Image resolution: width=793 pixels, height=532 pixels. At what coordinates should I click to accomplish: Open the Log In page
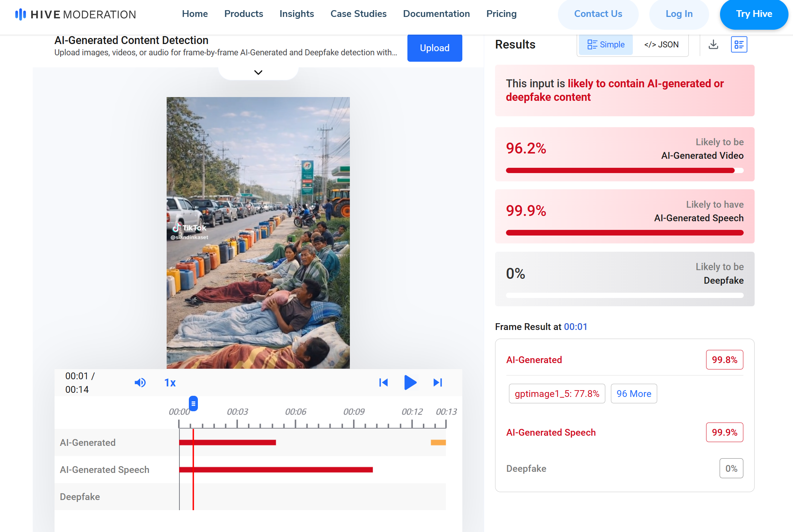pyautogui.click(x=679, y=14)
